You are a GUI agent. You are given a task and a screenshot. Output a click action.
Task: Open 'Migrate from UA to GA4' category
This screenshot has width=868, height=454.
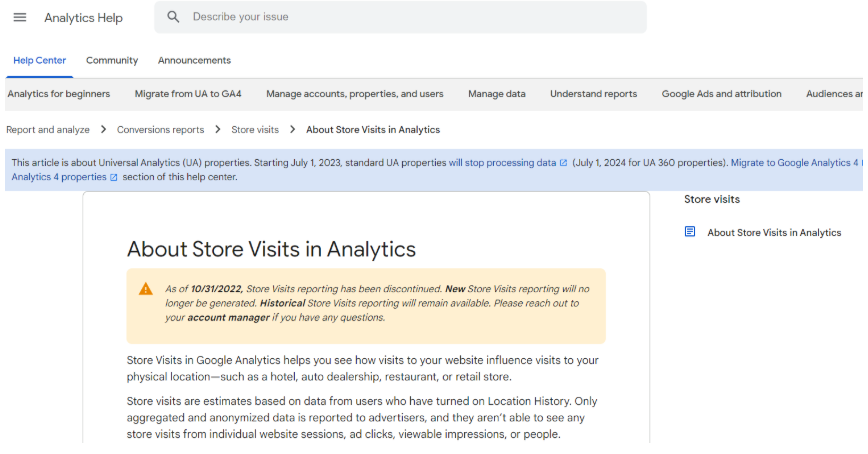click(188, 94)
